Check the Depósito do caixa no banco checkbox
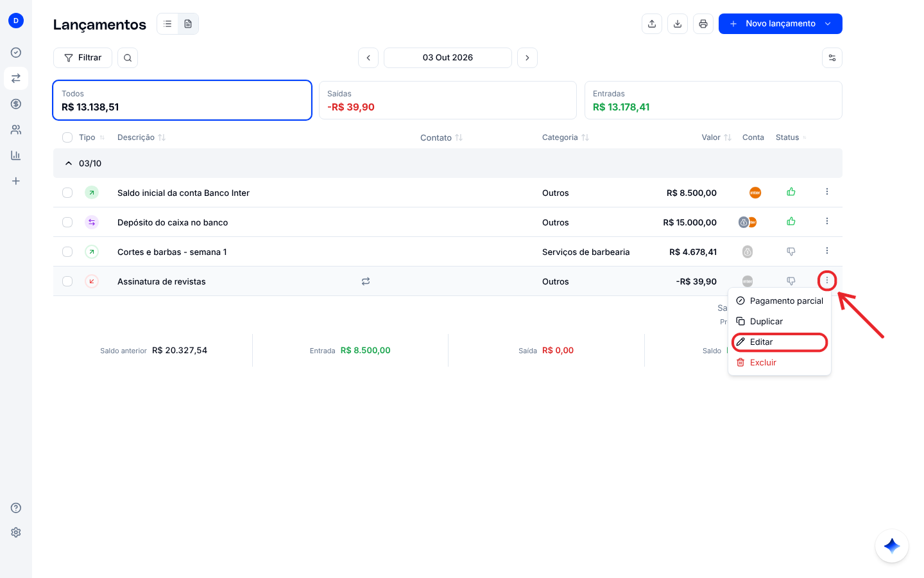The image size is (924, 578). 67,222
